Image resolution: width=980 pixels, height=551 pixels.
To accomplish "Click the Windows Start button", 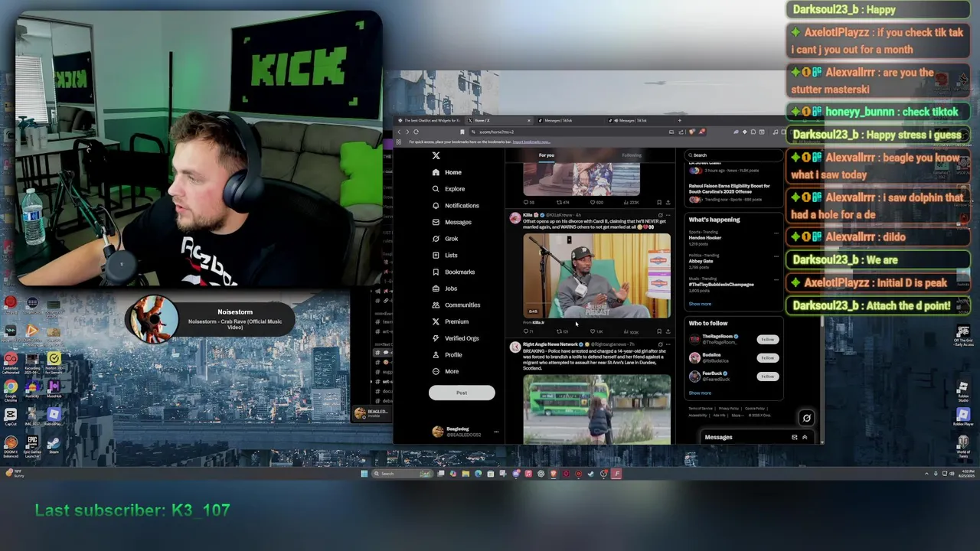I will coord(364,474).
